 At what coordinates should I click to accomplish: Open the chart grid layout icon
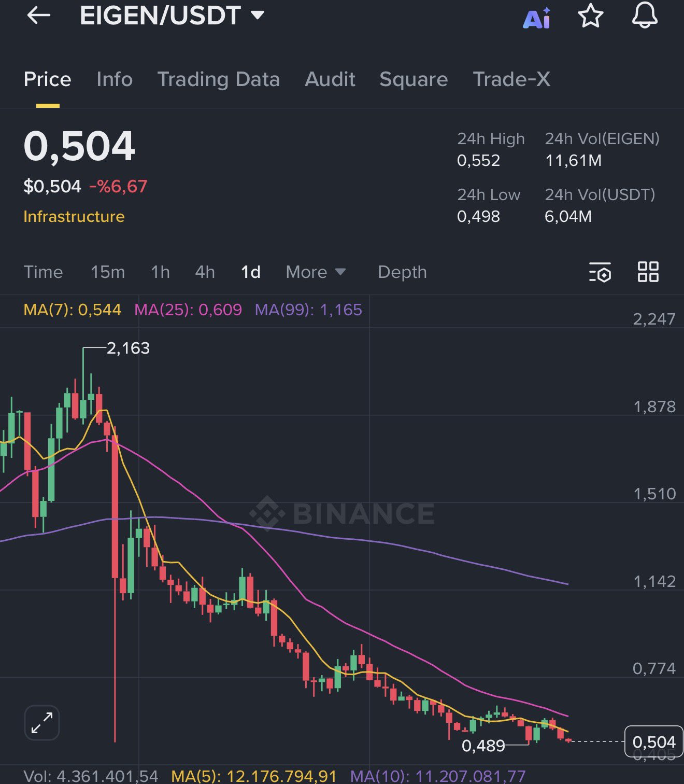pos(648,272)
